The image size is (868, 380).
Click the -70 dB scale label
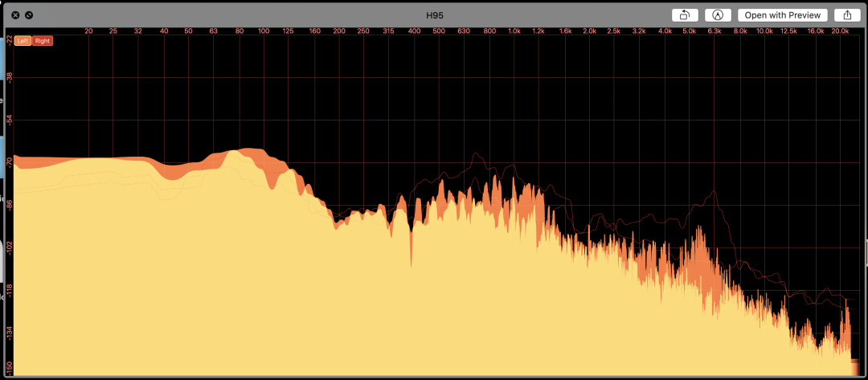(9, 161)
